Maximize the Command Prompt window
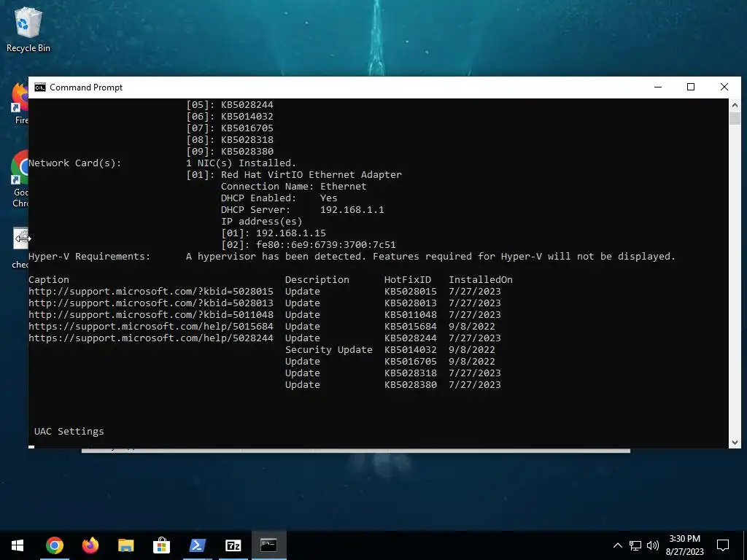The height and width of the screenshot is (560, 747). point(691,87)
